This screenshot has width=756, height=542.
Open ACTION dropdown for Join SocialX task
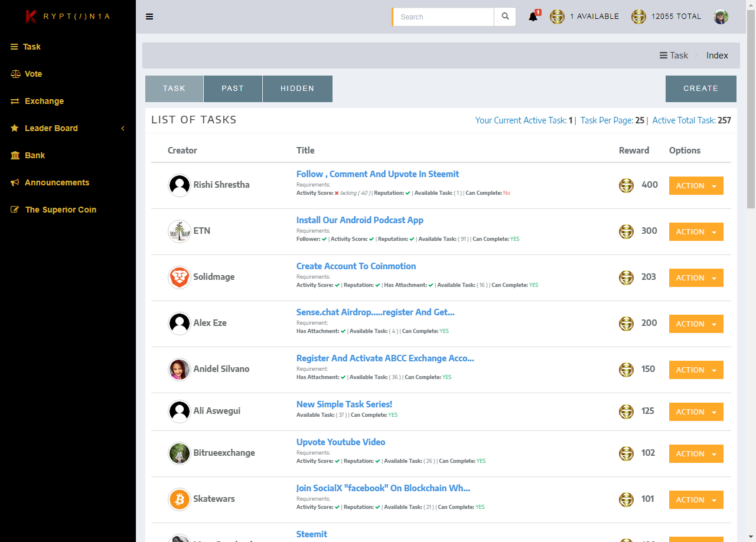[696, 499]
